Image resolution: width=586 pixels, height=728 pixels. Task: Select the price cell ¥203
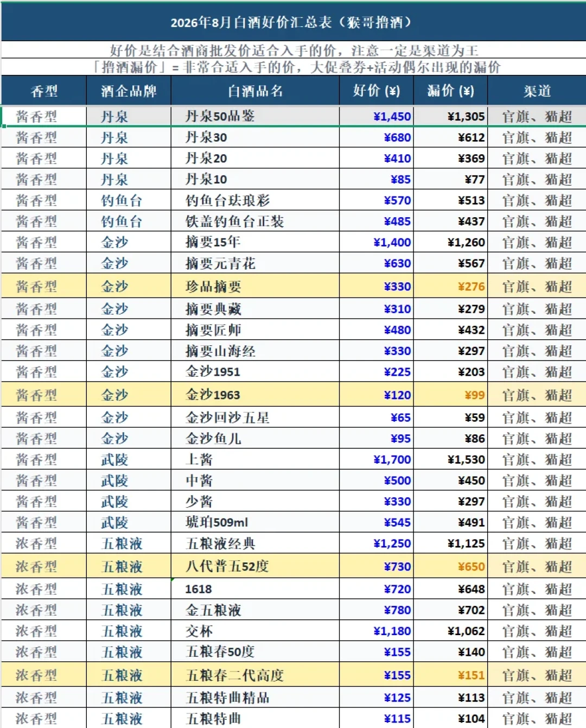coord(450,372)
